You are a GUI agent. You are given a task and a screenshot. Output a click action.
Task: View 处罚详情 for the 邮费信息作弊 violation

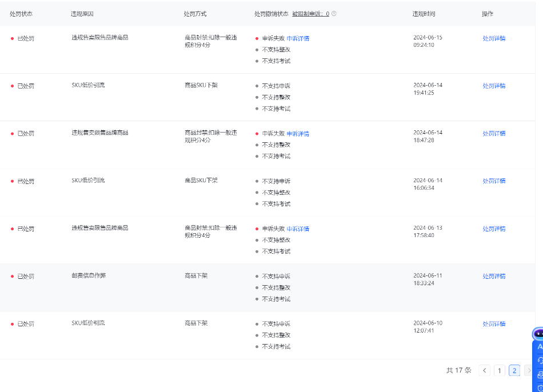coord(494,276)
